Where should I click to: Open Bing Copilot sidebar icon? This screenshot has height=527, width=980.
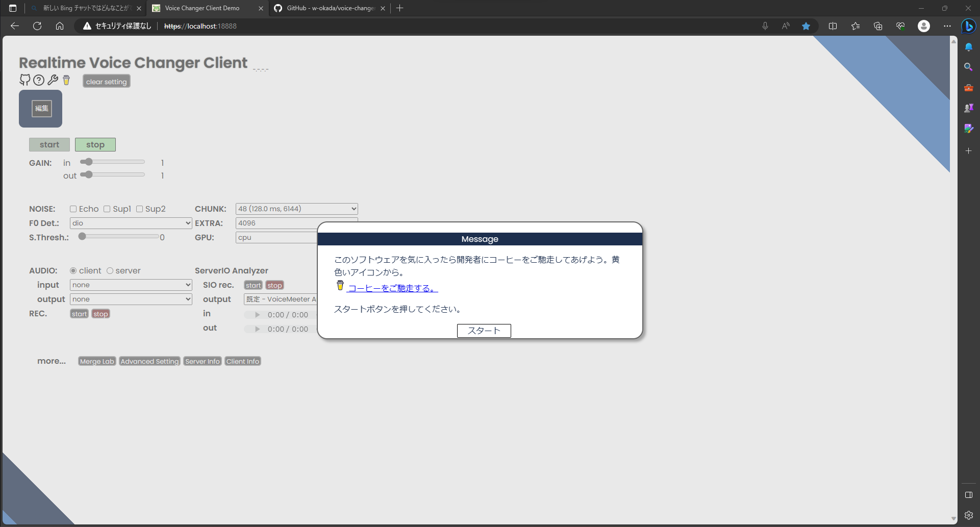click(x=969, y=26)
